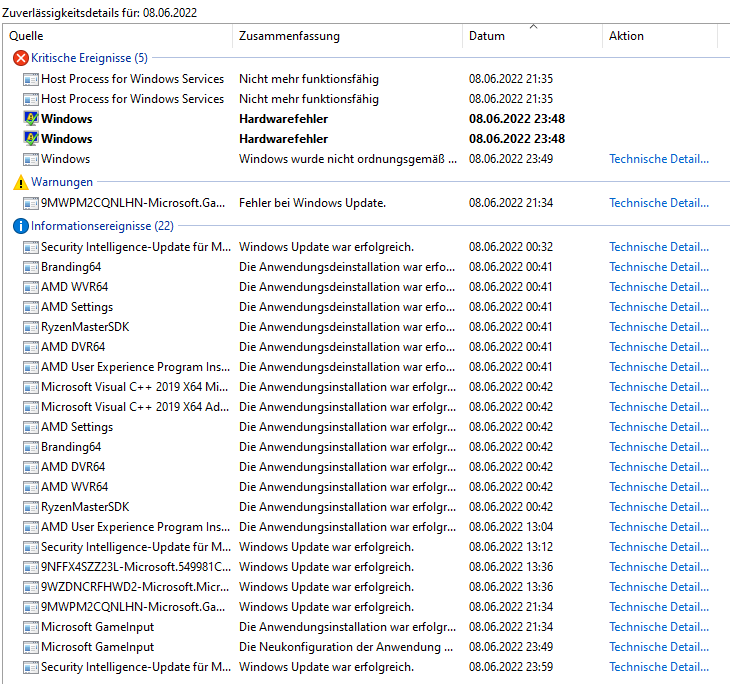Click icon next to RyzenMasterSDK at 00:42
The height and width of the screenshot is (684, 730).
(x=31, y=508)
